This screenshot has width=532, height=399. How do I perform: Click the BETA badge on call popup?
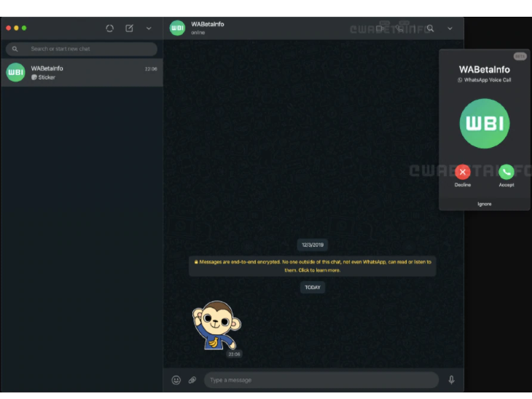[520, 56]
